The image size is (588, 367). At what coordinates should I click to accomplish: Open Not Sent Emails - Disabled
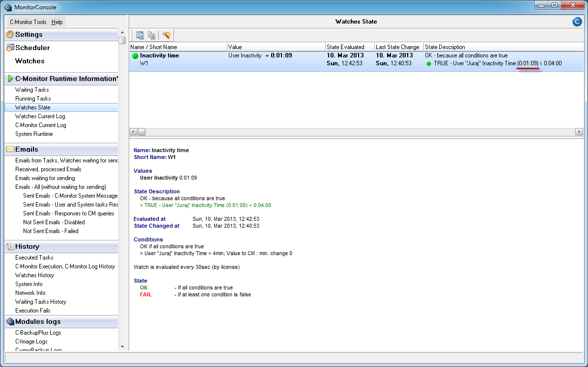pyautogui.click(x=54, y=222)
